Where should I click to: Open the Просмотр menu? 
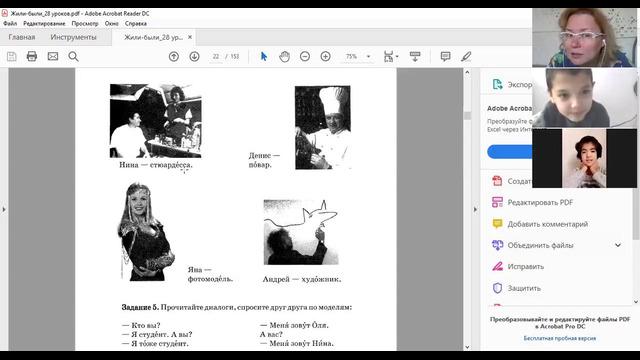[x=85, y=24]
